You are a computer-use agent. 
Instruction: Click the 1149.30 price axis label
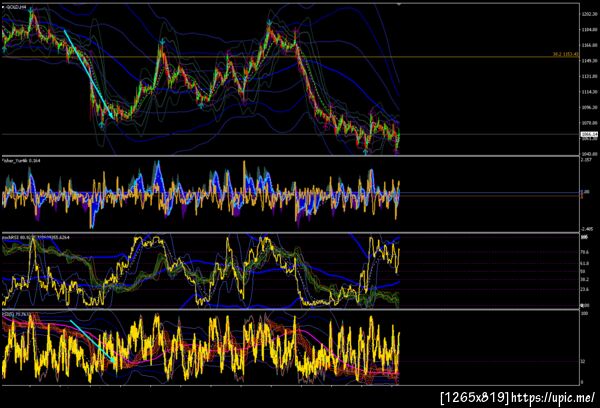coord(589,61)
